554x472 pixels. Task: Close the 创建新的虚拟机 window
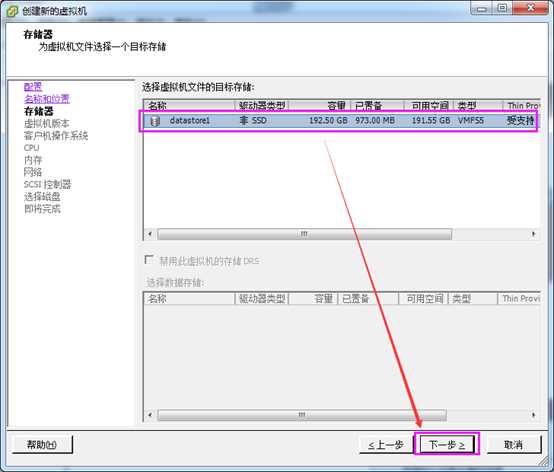531,7
